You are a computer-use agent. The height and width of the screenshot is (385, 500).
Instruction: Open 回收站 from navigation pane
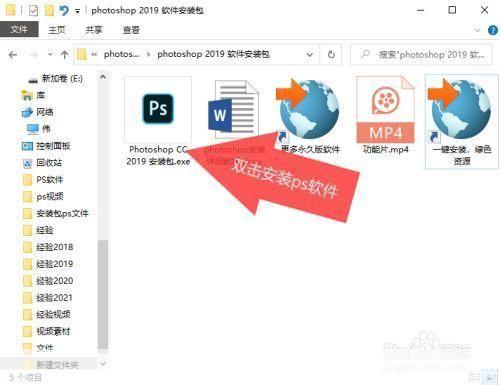(42, 163)
